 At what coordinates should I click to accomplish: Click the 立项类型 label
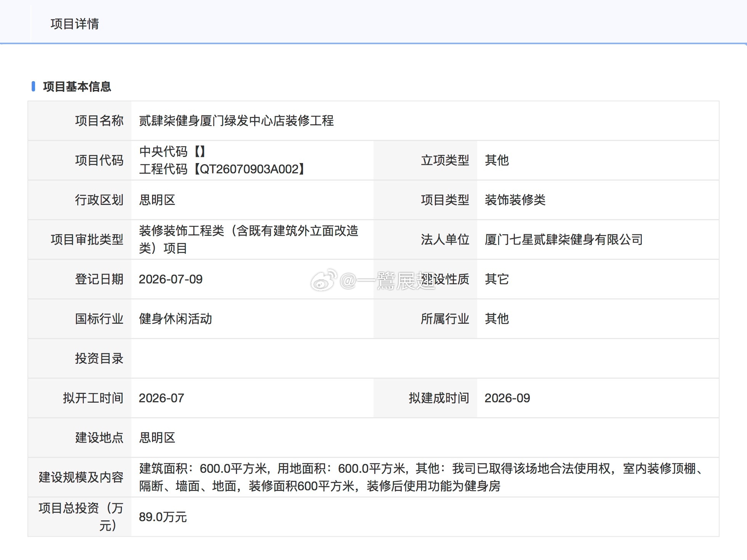[445, 160]
